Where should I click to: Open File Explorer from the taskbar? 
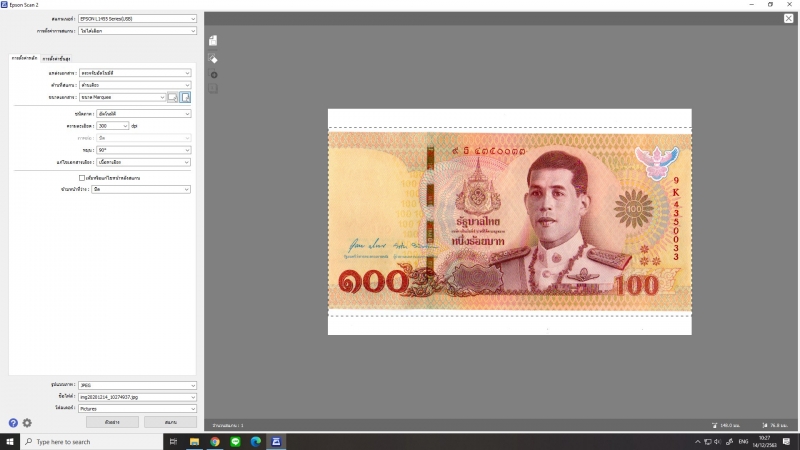point(194,442)
